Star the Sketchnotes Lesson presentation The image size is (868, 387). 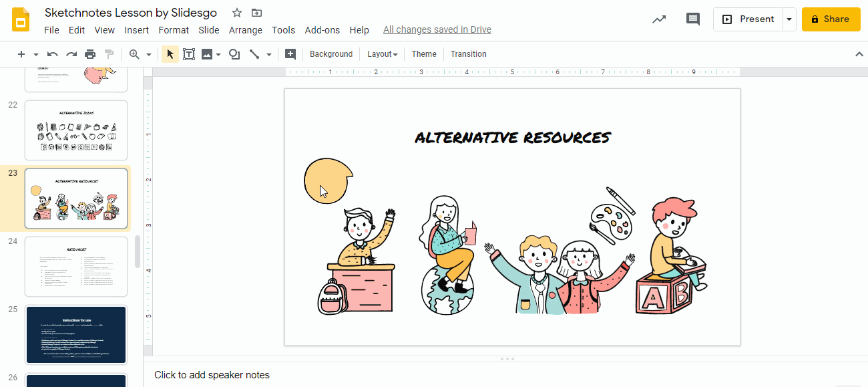pyautogui.click(x=237, y=13)
